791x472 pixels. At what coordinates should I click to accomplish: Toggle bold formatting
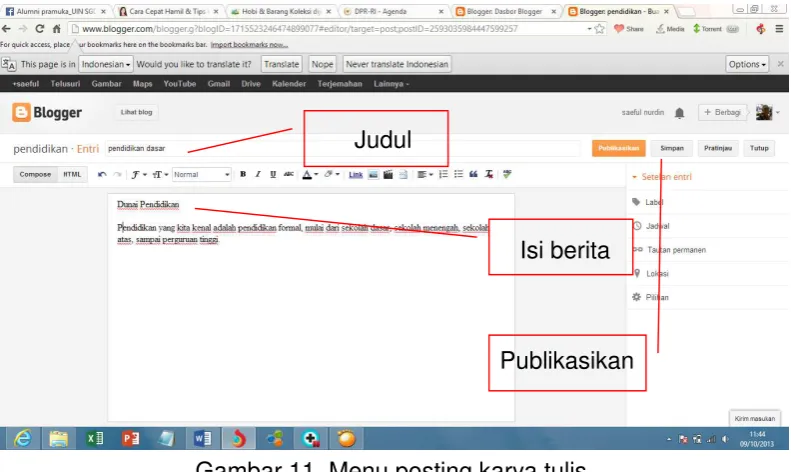(243, 174)
